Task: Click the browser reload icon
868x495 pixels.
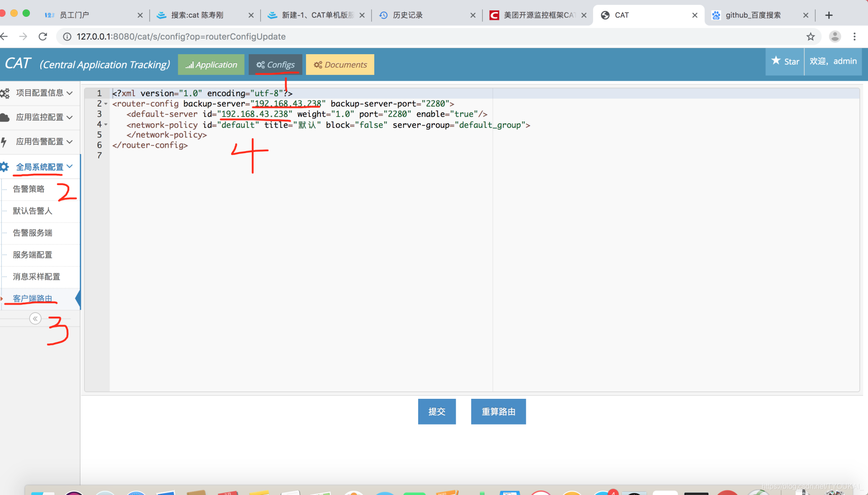Action: [43, 37]
